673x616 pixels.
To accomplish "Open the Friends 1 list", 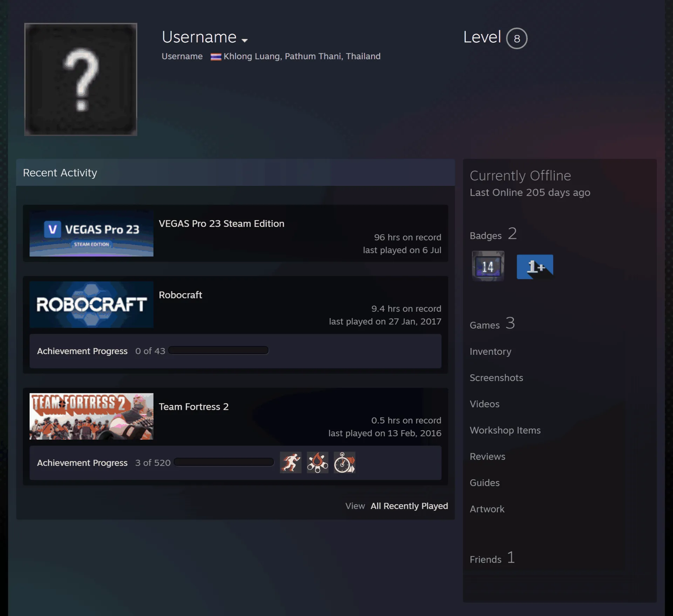I will coord(492,558).
